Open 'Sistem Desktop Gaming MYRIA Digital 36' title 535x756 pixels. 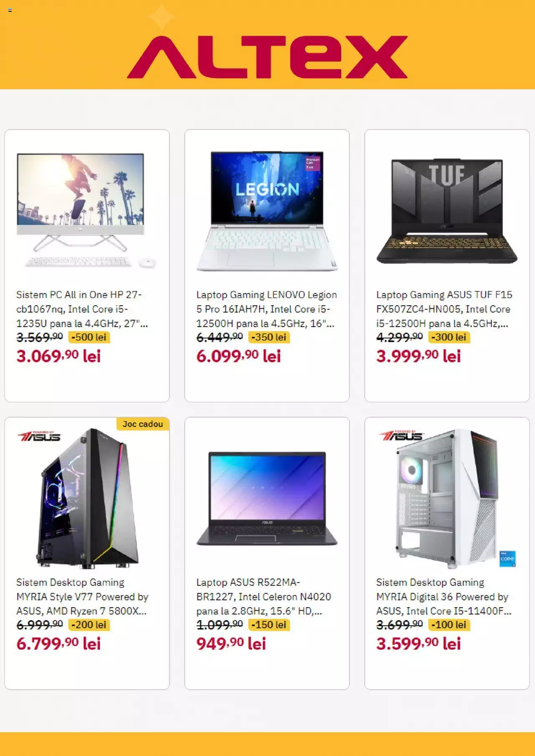(x=444, y=597)
